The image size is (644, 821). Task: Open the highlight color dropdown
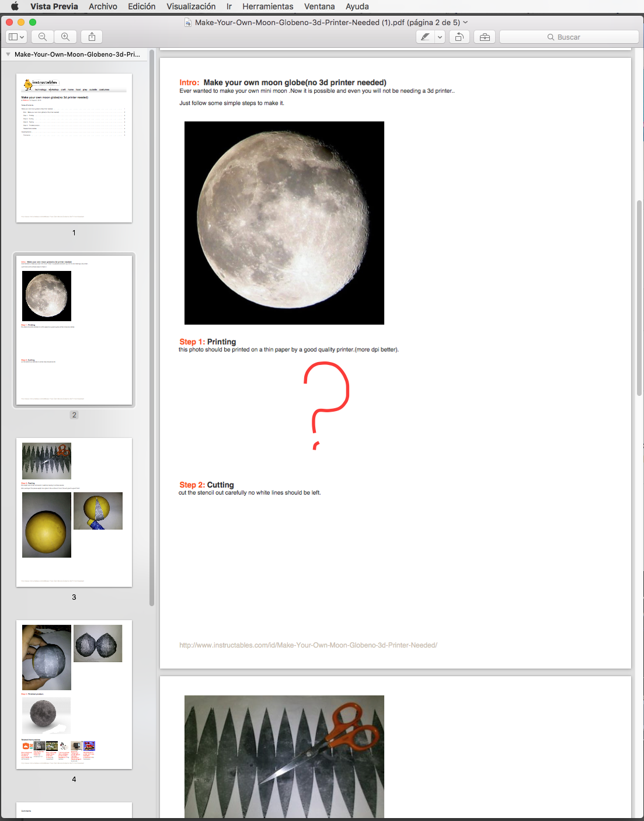tap(439, 36)
